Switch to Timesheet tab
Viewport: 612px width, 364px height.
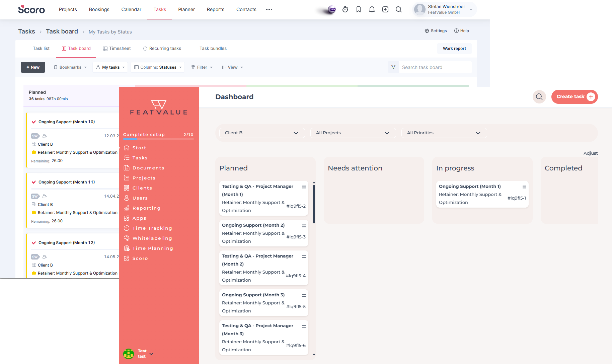click(x=117, y=49)
